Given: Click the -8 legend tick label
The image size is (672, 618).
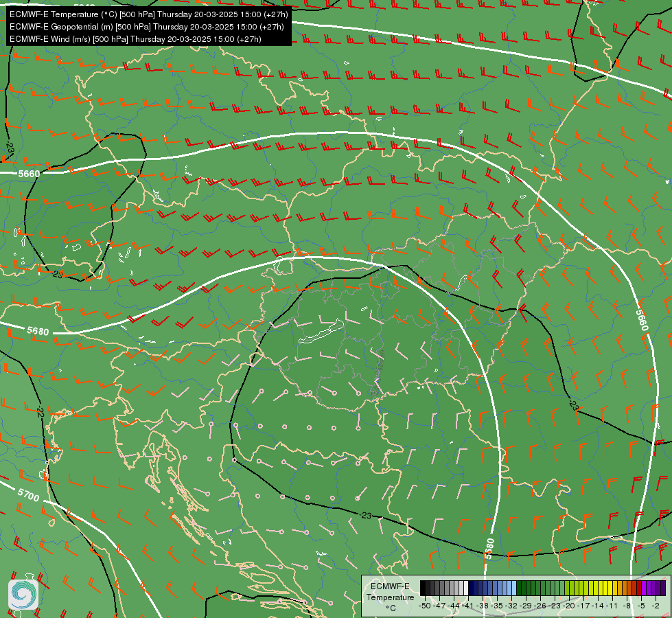Looking at the screenshot, I should (x=627, y=606).
